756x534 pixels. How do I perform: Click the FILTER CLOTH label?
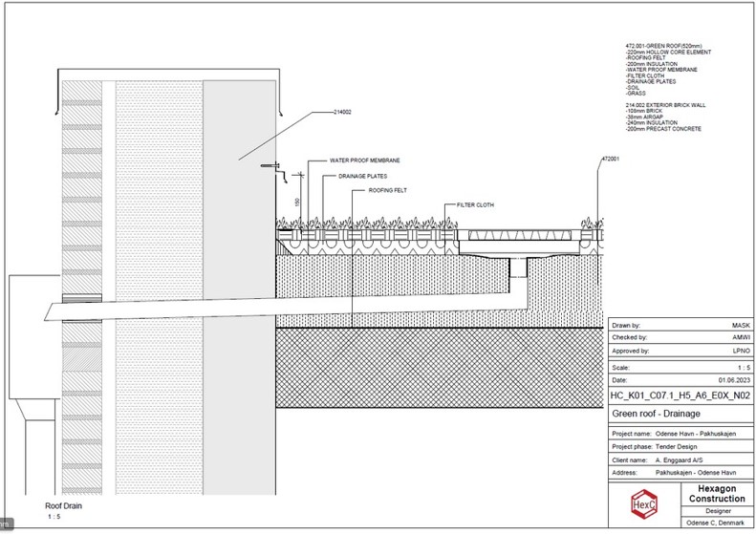pos(475,204)
